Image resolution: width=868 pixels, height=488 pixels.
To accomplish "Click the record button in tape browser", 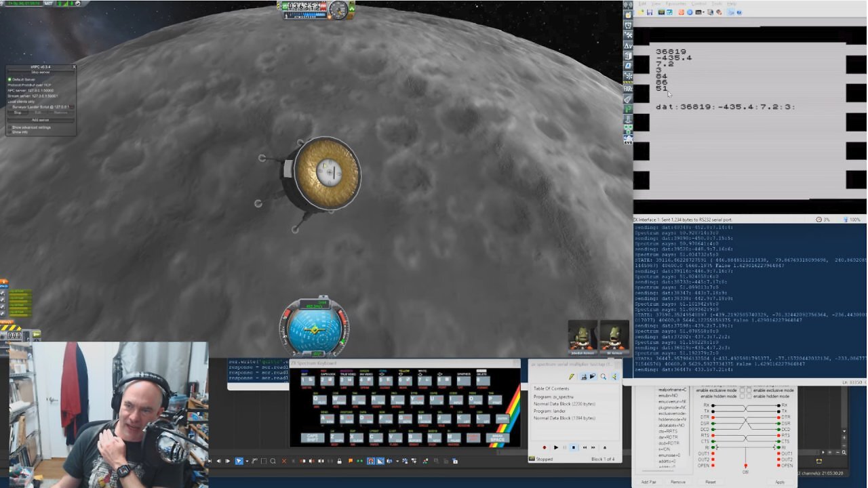I will (x=544, y=447).
